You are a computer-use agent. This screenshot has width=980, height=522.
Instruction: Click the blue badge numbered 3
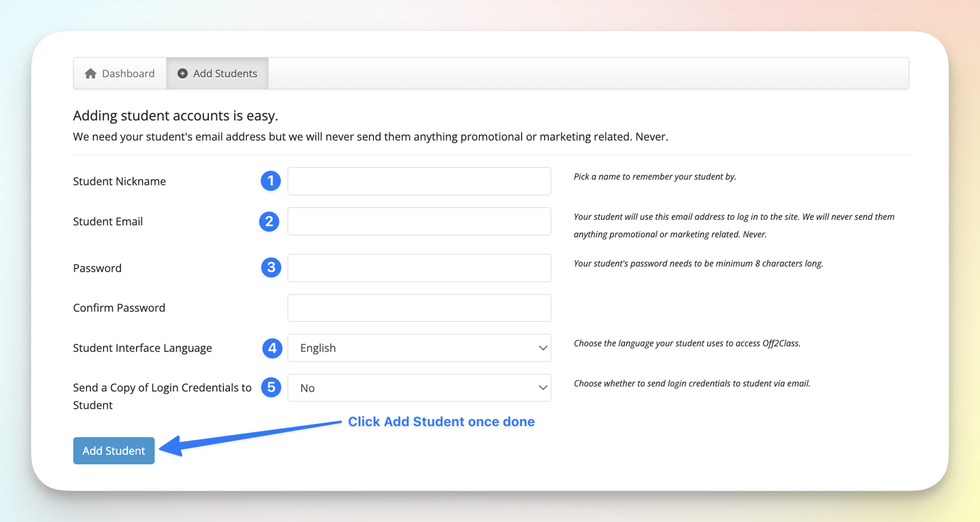pos(271,267)
